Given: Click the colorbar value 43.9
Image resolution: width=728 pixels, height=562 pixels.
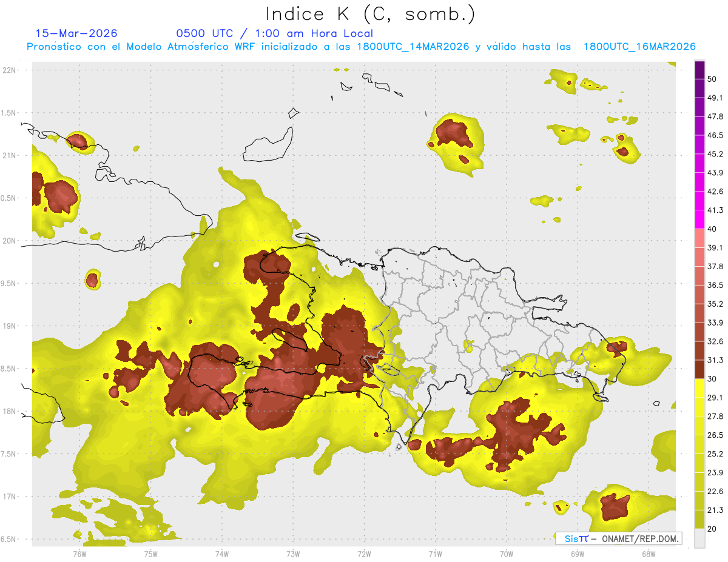Looking at the screenshot, I should (715, 173).
